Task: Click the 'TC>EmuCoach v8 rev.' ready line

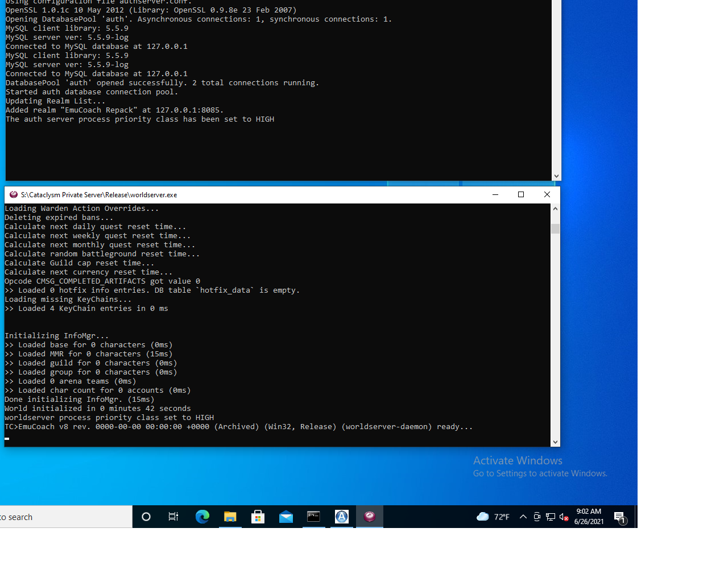Action: pos(238,427)
